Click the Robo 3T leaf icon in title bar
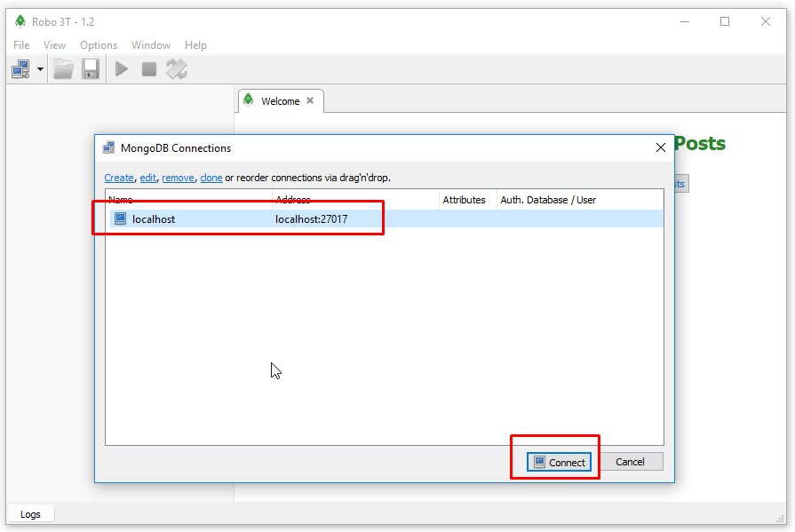 point(20,21)
